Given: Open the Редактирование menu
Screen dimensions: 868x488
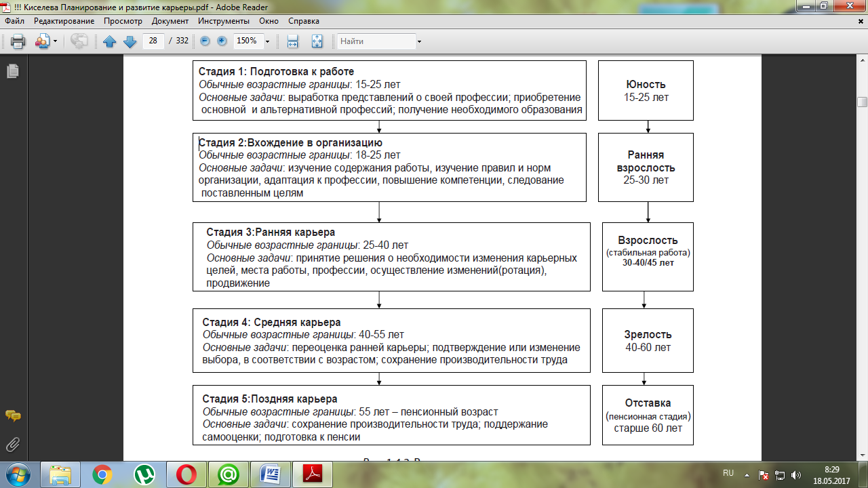Looking at the screenshot, I should pos(64,21).
